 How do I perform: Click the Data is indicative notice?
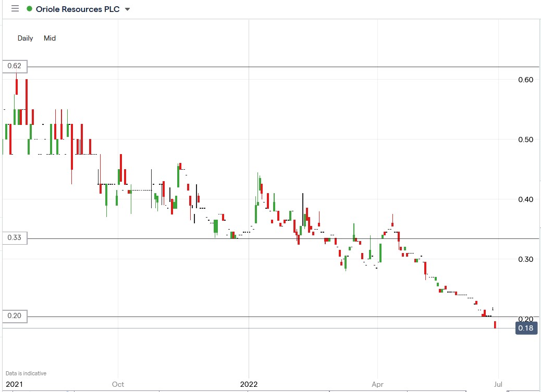(26, 373)
